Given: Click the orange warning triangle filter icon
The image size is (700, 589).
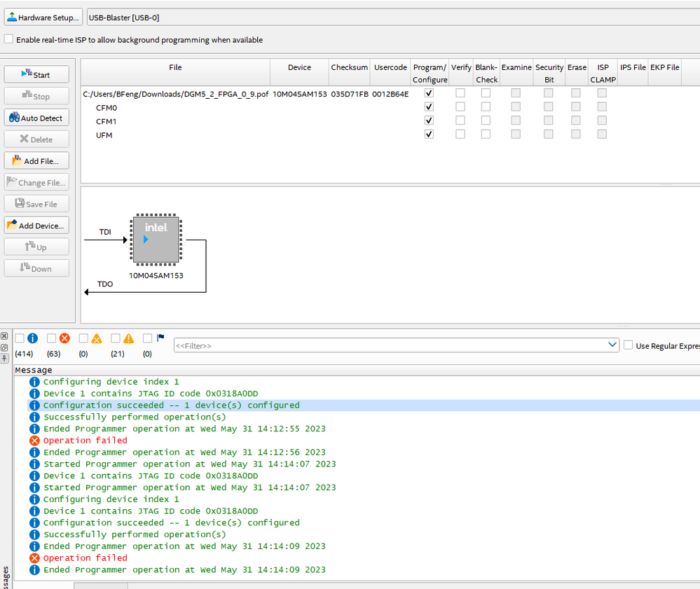Looking at the screenshot, I should [x=128, y=338].
